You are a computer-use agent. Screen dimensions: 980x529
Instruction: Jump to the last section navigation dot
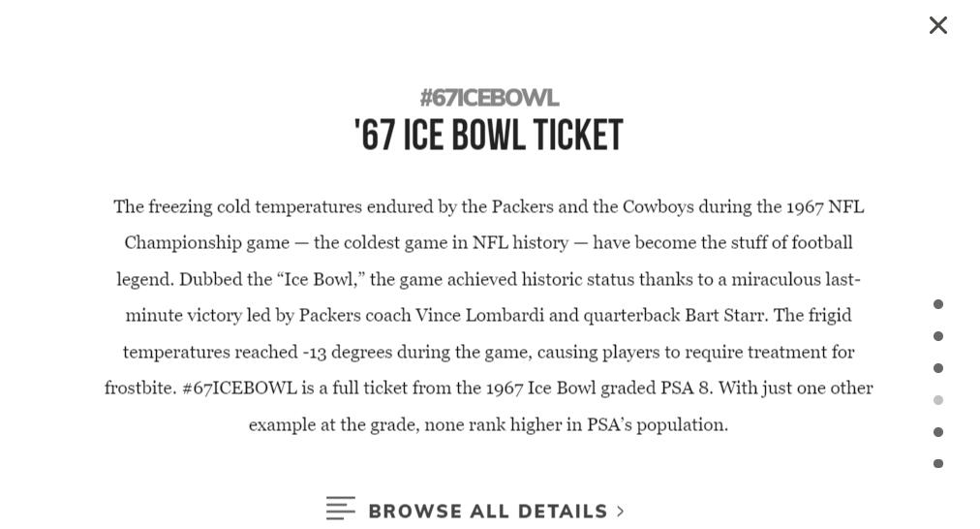937,464
